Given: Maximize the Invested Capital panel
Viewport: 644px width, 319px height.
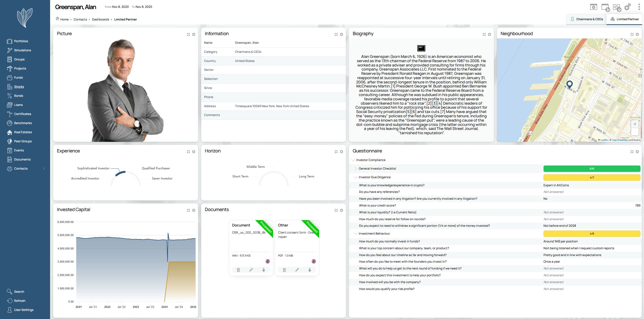Looking at the screenshot, I should click(188, 210).
